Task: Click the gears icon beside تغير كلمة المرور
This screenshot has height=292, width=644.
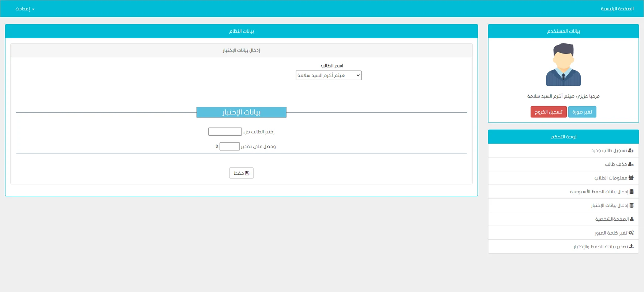Action: click(631, 233)
